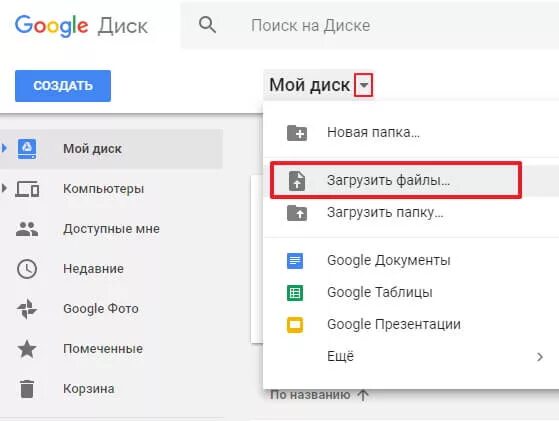Image resolution: width=559 pixels, height=421 pixels.
Task: Click the Google Диск logo
Action: [x=81, y=26]
